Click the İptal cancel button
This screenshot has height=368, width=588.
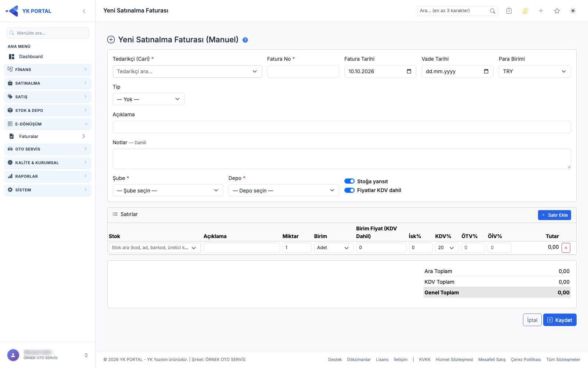[532, 320]
